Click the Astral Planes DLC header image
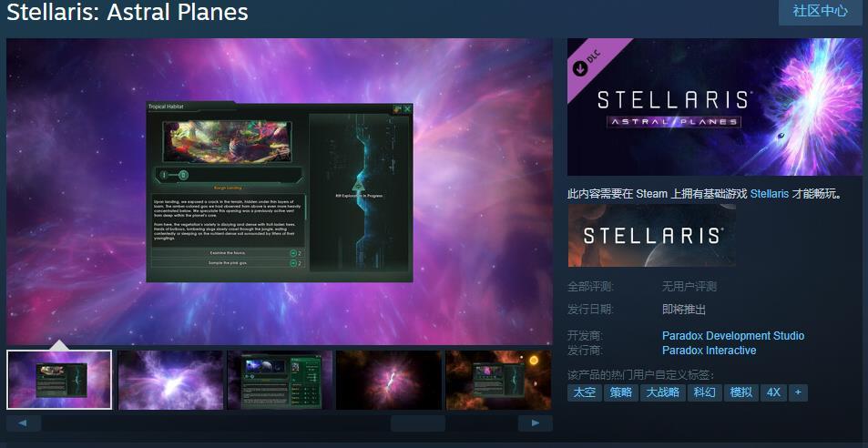 click(715, 107)
